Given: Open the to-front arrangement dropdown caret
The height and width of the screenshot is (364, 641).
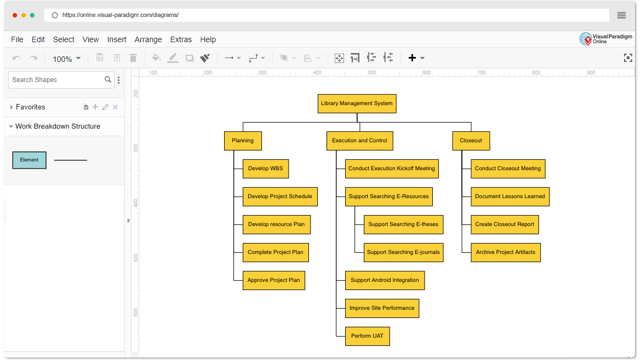Looking at the screenshot, I should 294,58.
